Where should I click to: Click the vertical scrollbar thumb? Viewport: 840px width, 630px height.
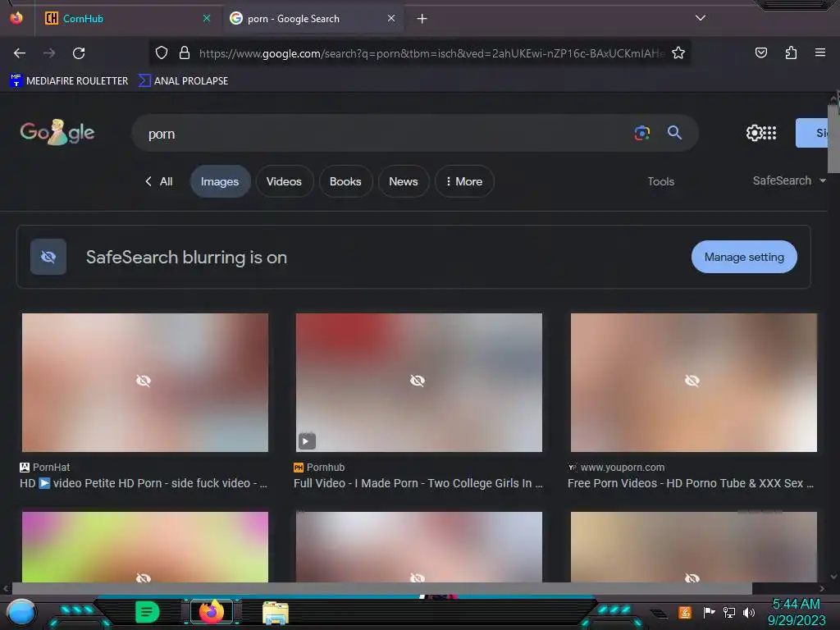[833, 139]
